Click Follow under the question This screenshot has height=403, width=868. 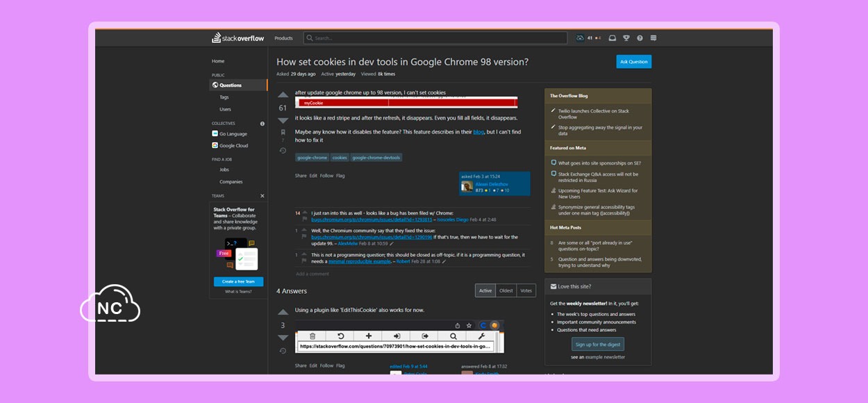[326, 176]
